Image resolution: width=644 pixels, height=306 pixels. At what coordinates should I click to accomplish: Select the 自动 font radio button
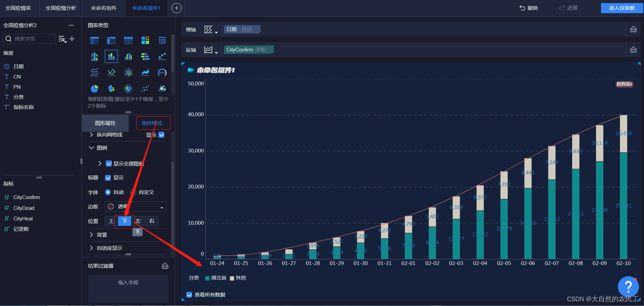pos(108,192)
